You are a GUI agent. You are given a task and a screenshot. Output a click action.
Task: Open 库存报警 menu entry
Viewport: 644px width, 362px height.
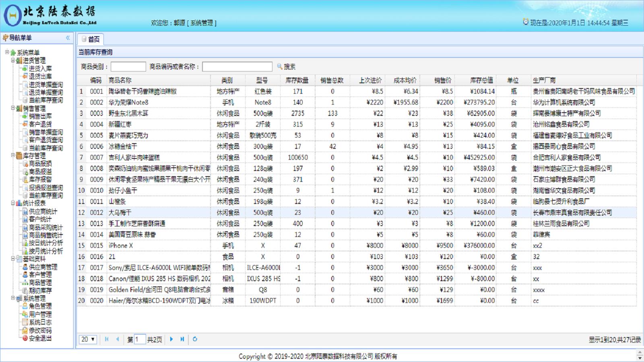point(40,179)
